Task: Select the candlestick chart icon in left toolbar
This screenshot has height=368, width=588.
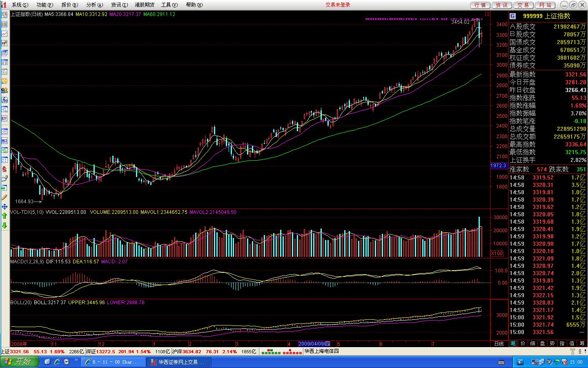Action: 4,44
